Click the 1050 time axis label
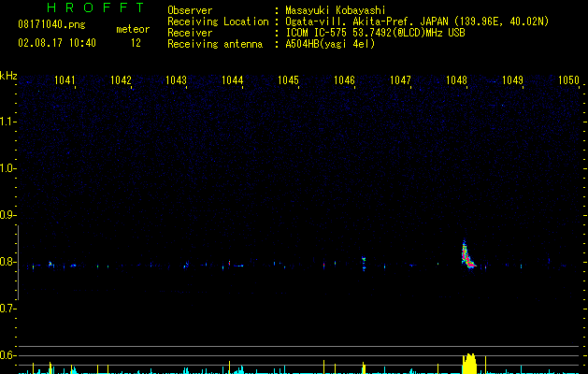The image size is (588, 374). [x=568, y=80]
